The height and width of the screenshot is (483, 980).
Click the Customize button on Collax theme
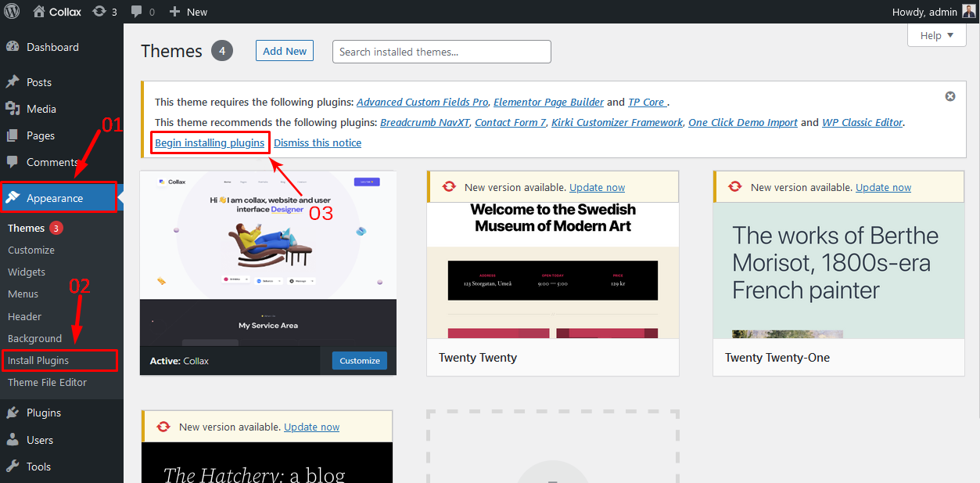click(360, 360)
